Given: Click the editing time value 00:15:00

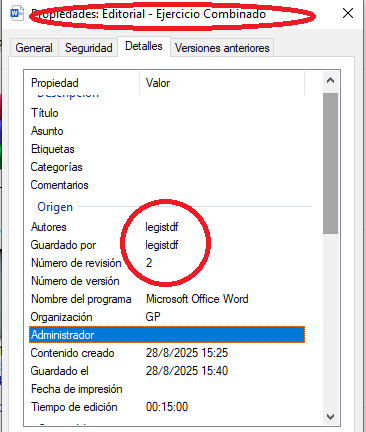Looking at the screenshot, I should tap(167, 407).
